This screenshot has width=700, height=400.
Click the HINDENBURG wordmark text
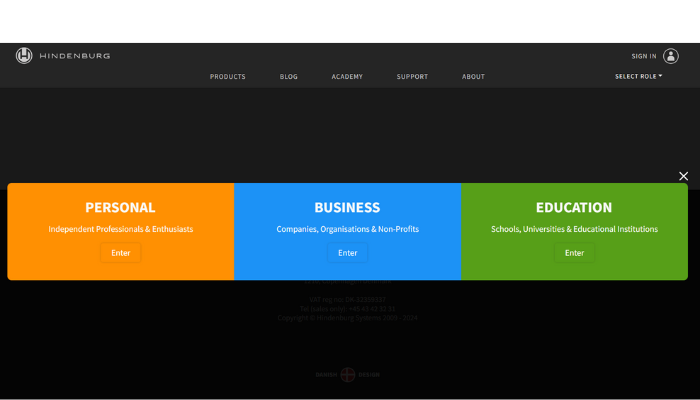click(x=75, y=56)
